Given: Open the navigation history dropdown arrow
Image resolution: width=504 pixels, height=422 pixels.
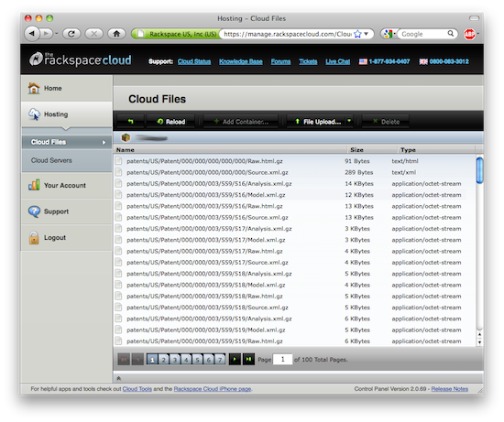Looking at the screenshot, I should coord(56,33).
